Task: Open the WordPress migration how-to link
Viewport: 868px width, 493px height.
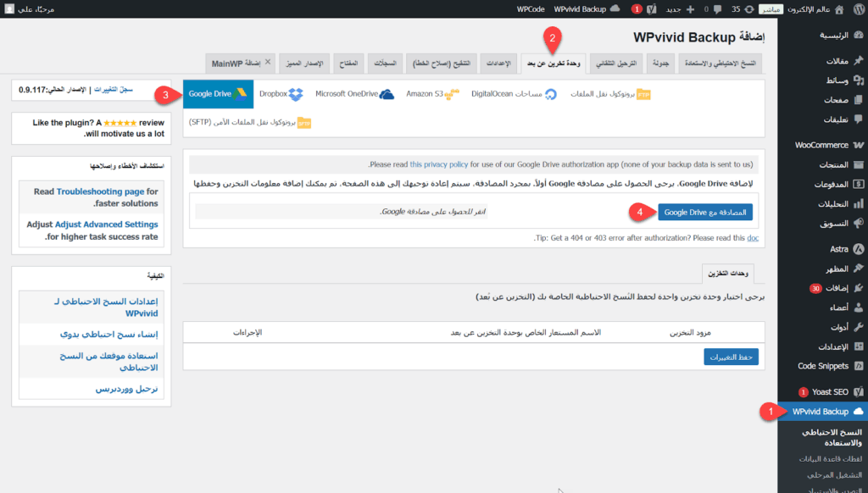Action: click(x=127, y=389)
